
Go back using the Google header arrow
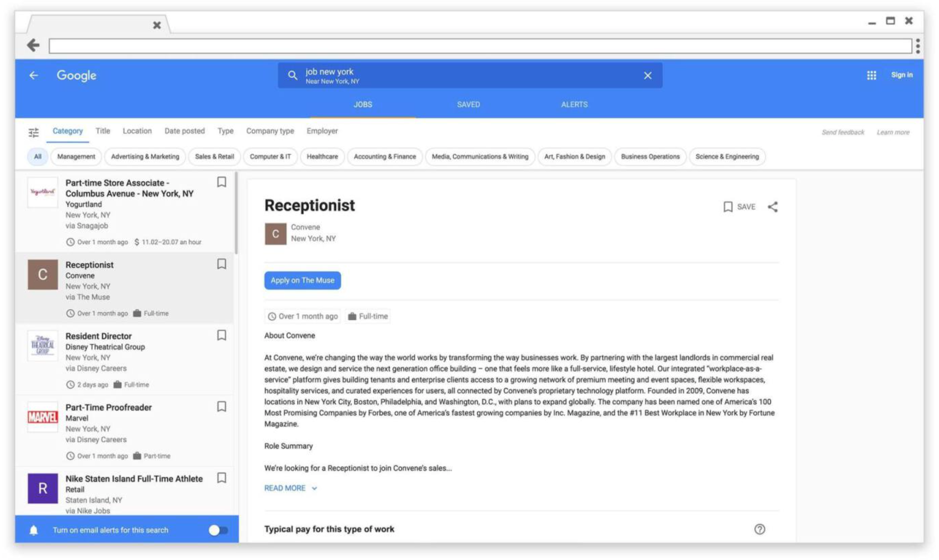pyautogui.click(x=33, y=76)
